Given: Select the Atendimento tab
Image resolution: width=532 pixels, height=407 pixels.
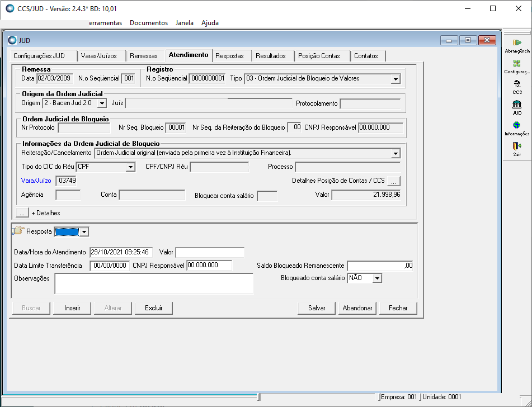Looking at the screenshot, I should pos(189,55).
